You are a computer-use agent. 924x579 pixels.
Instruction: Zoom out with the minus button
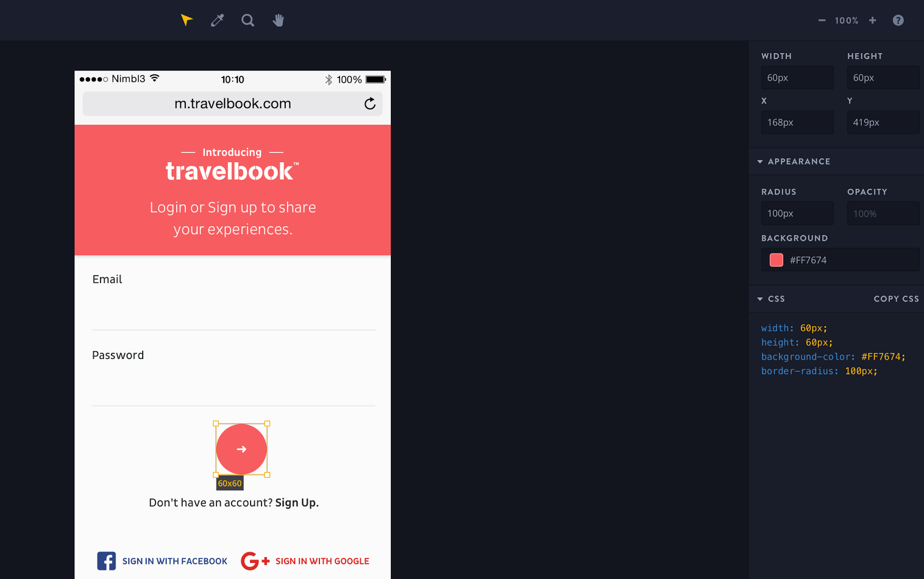point(822,20)
